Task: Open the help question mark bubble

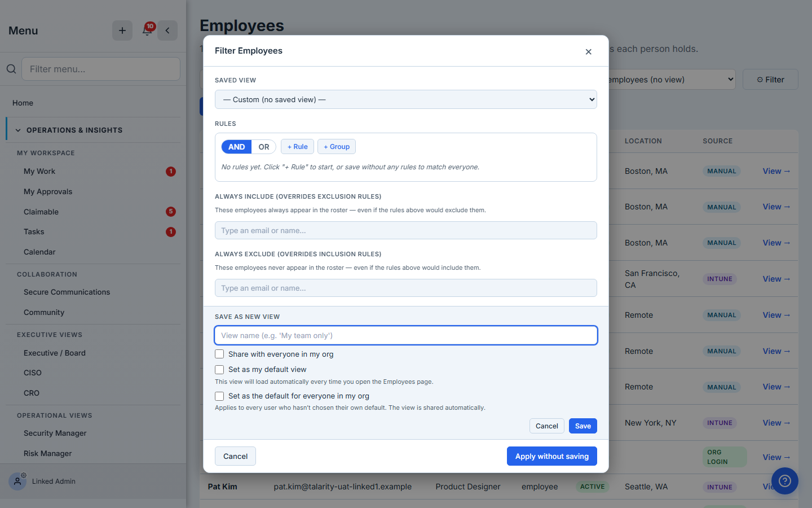Action: (785, 481)
